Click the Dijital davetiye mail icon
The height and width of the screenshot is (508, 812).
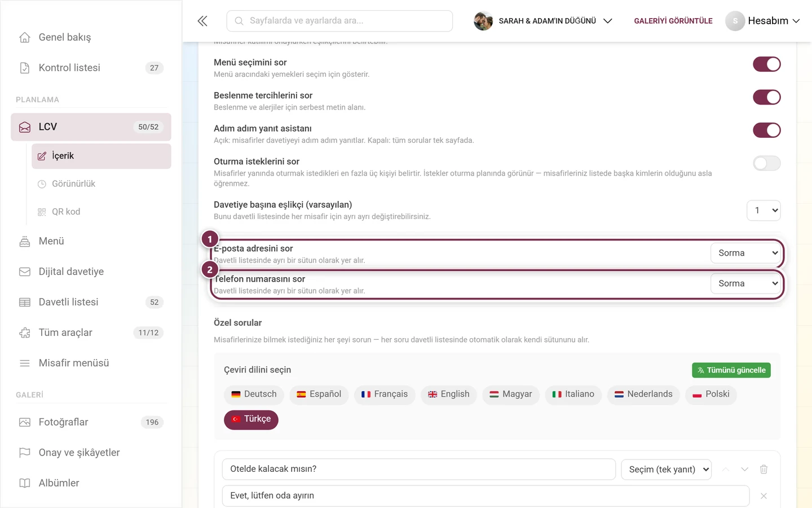click(x=25, y=271)
